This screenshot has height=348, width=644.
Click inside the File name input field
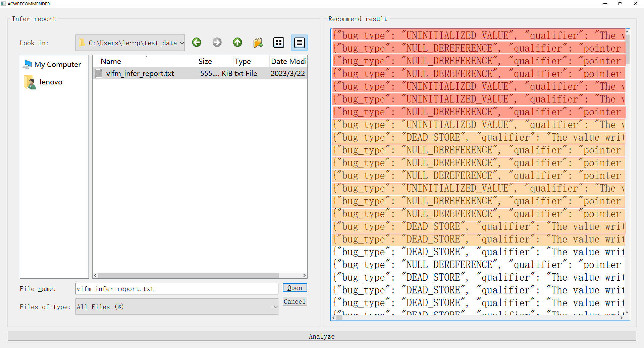click(x=177, y=289)
